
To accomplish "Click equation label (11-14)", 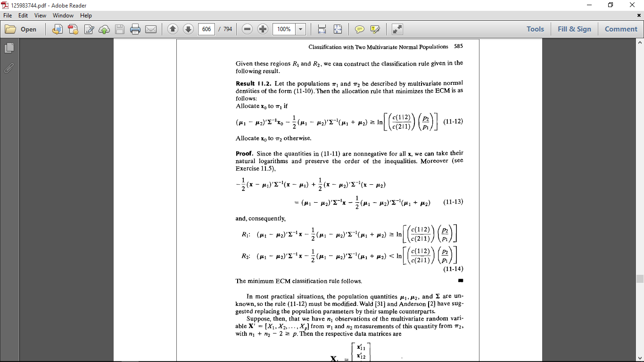I will 453,269.
